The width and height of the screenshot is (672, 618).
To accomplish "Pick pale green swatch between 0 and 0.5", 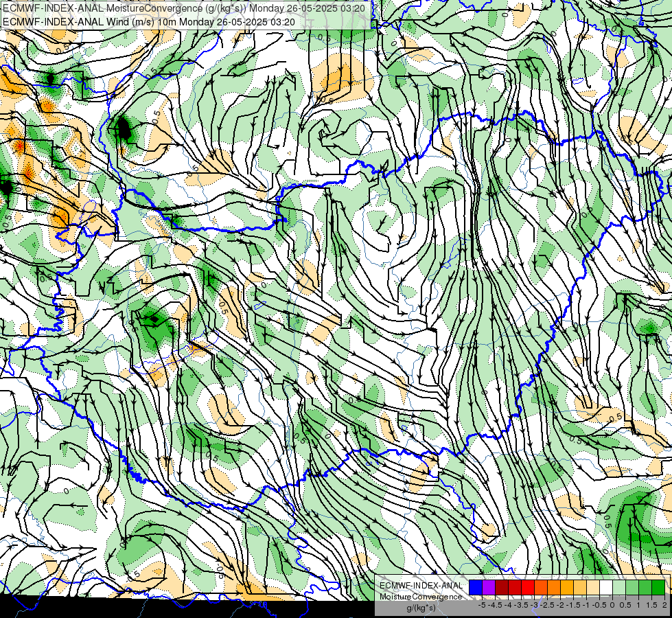I will tap(619, 588).
